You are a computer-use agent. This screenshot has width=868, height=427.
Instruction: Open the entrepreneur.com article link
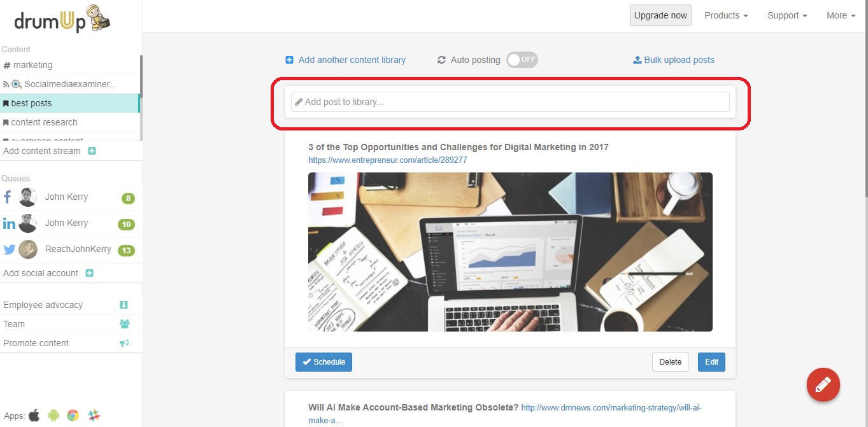tap(387, 160)
